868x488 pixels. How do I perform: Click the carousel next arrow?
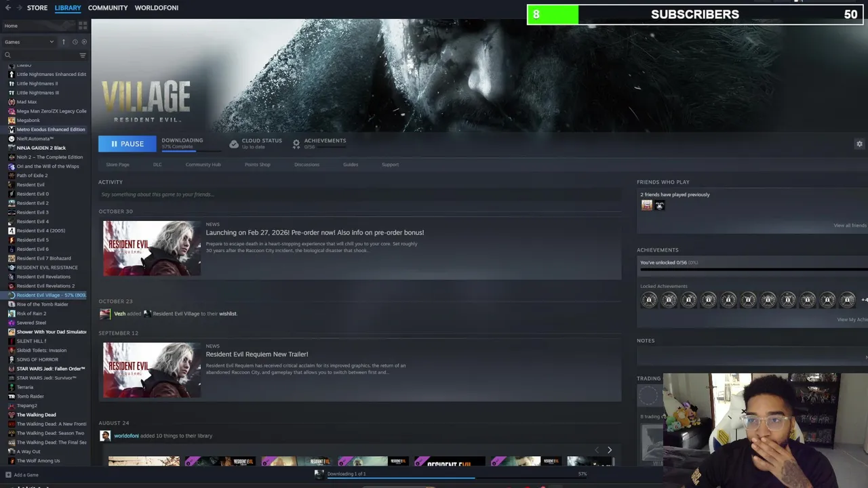point(609,450)
